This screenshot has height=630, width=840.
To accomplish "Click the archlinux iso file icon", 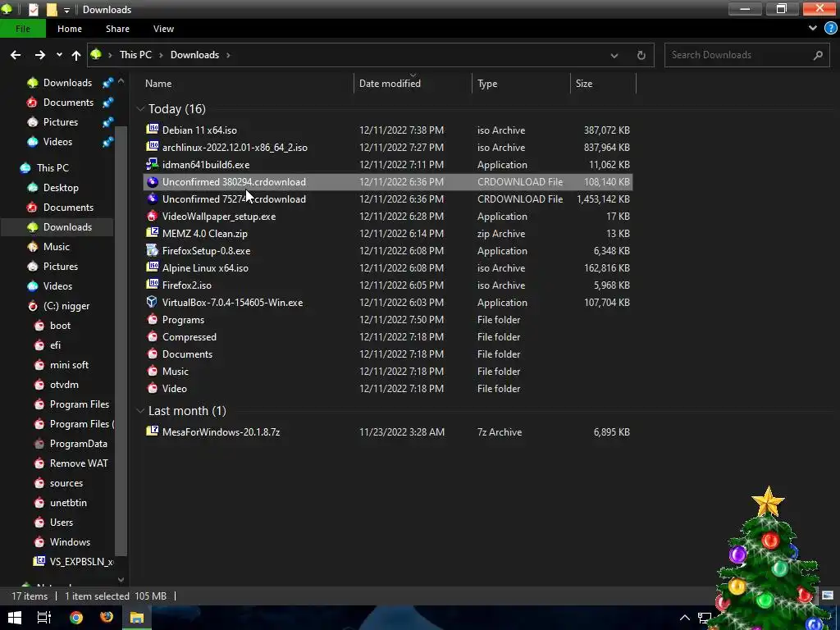I will click(153, 147).
